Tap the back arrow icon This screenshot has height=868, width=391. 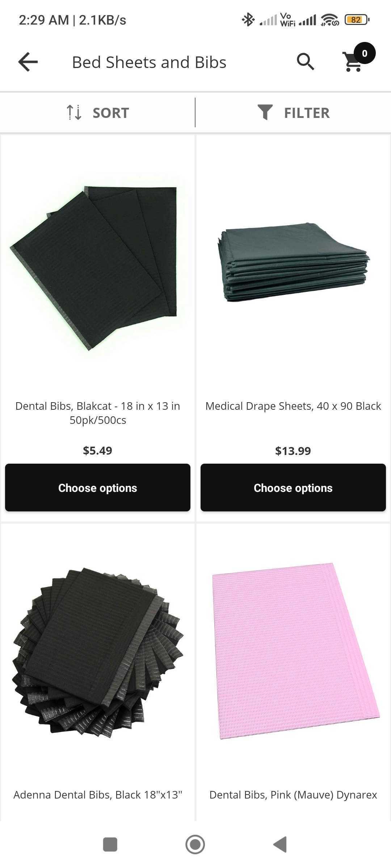(28, 62)
